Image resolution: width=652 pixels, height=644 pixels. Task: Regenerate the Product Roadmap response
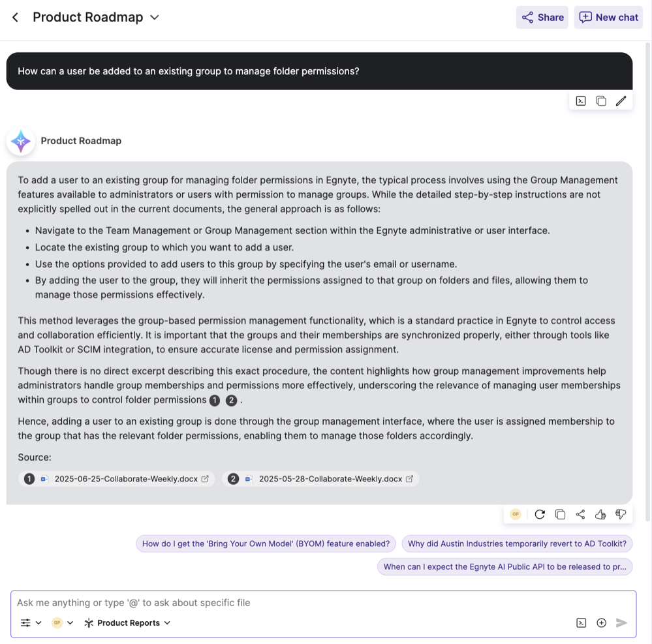(540, 514)
